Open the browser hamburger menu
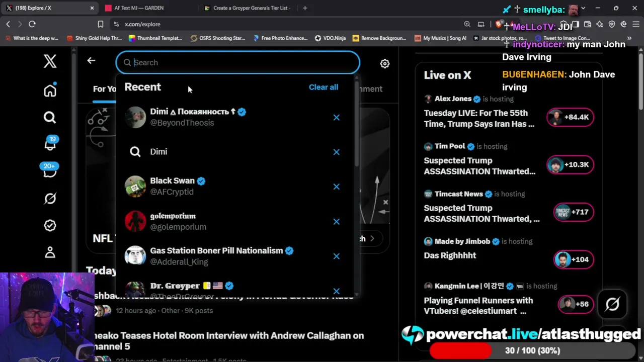The image size is (644, 362). 635,24
